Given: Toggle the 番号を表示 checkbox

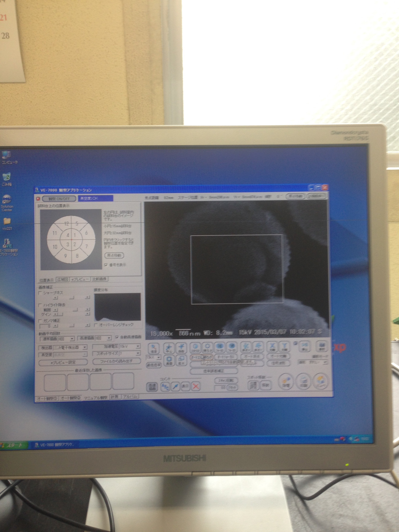Looking at the screenshot, I should pos(106,265).
